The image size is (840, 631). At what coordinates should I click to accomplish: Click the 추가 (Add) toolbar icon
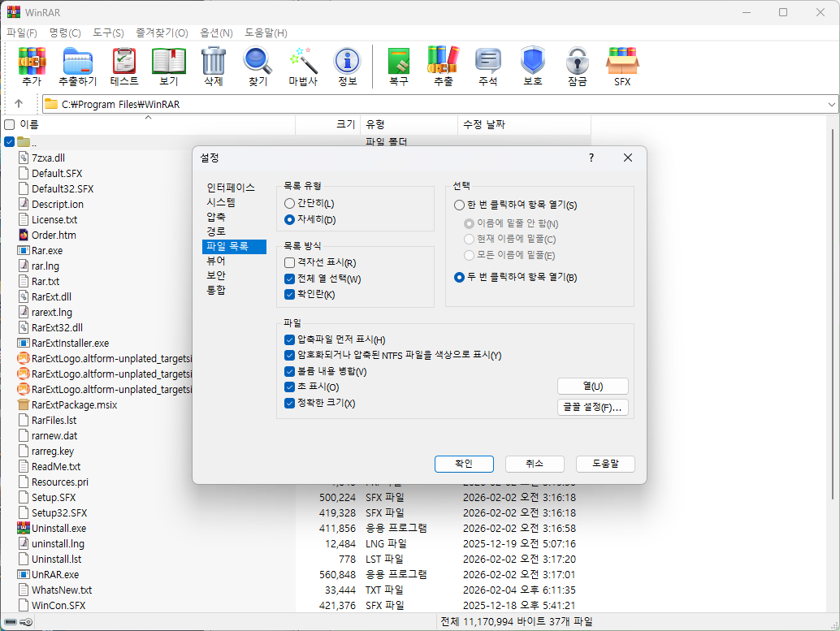tap(32, 61)
